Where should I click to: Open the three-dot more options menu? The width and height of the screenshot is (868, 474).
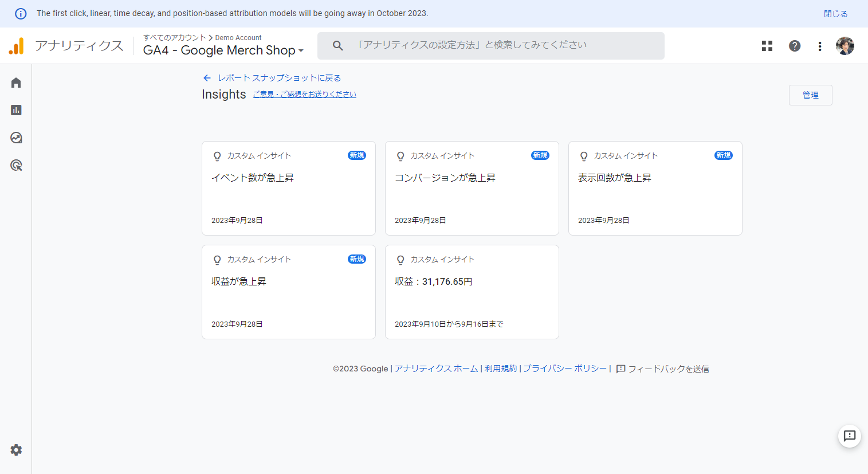pyautogui.click(x=820, y=46)
